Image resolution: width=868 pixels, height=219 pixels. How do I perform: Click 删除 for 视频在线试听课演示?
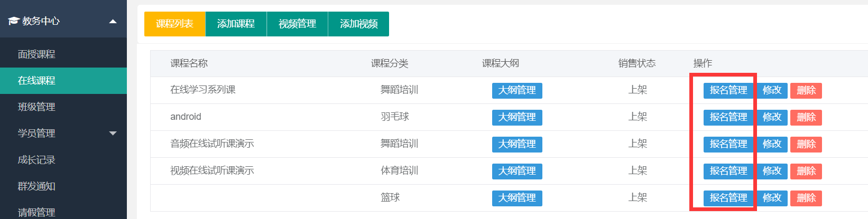(x=806, y=171)
